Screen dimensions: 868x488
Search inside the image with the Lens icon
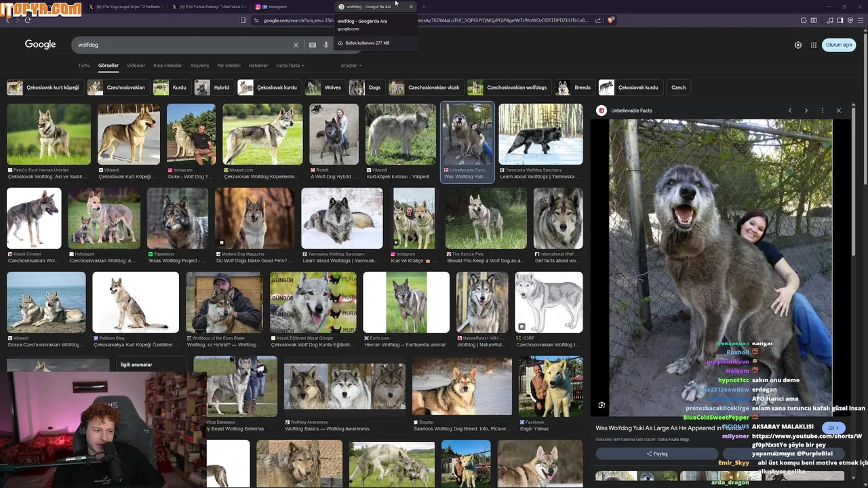pos(601,405)
